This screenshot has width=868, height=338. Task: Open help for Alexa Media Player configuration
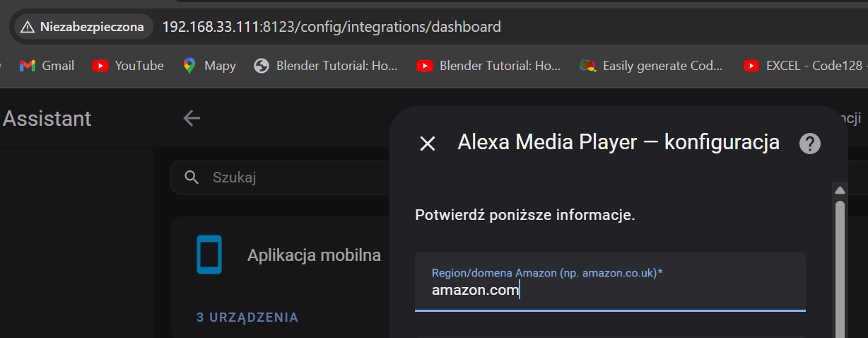coord(809,144)
